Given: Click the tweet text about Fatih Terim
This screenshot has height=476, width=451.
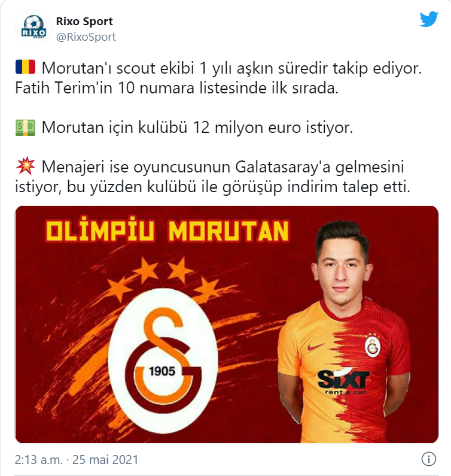Looking at the screenshot, I should pyautogui.click(x=176, y=88).
